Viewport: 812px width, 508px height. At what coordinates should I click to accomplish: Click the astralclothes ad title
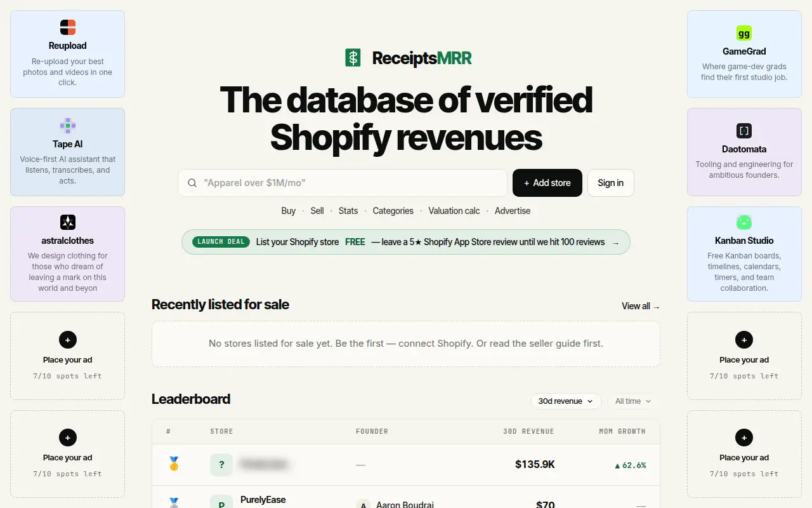click(x=68, y=241)
